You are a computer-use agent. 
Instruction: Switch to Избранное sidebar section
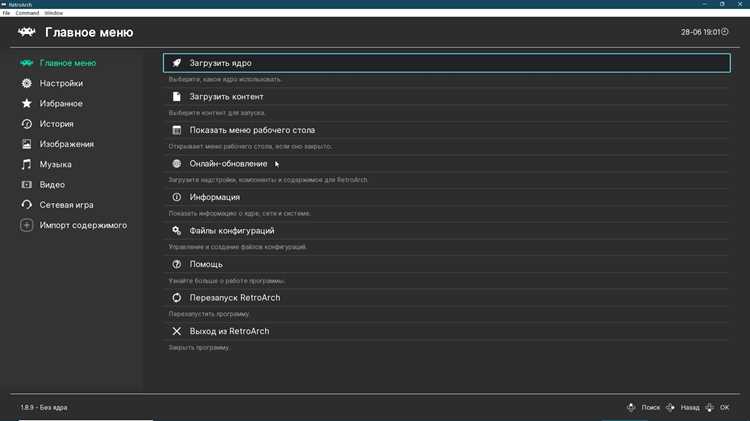(x=61, y=103)
